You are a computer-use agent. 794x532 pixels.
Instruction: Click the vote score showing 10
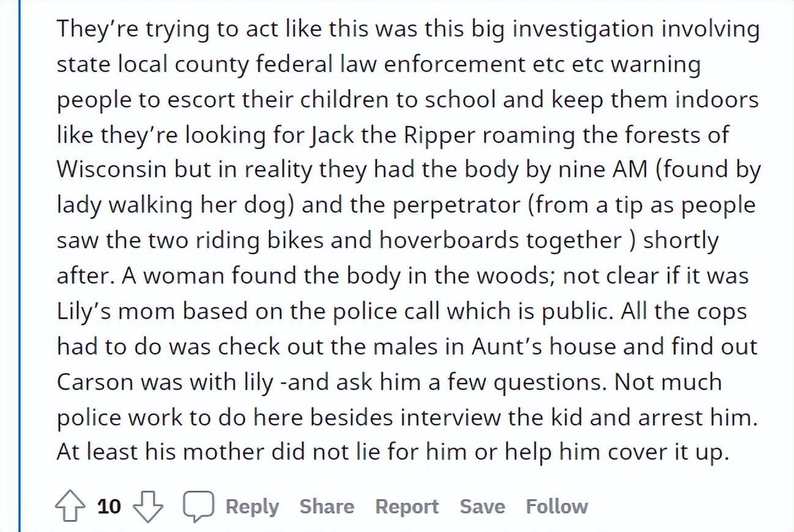(x=109, y=506)
